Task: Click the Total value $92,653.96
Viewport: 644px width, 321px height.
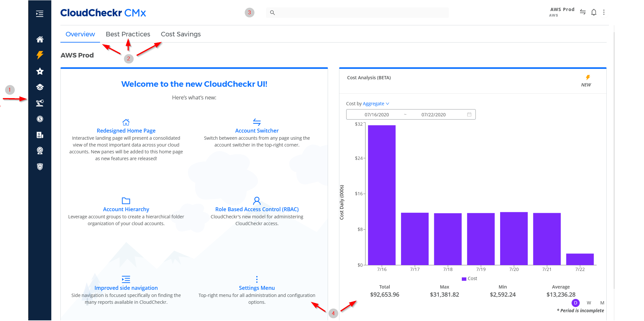Action: pos(385,295)
